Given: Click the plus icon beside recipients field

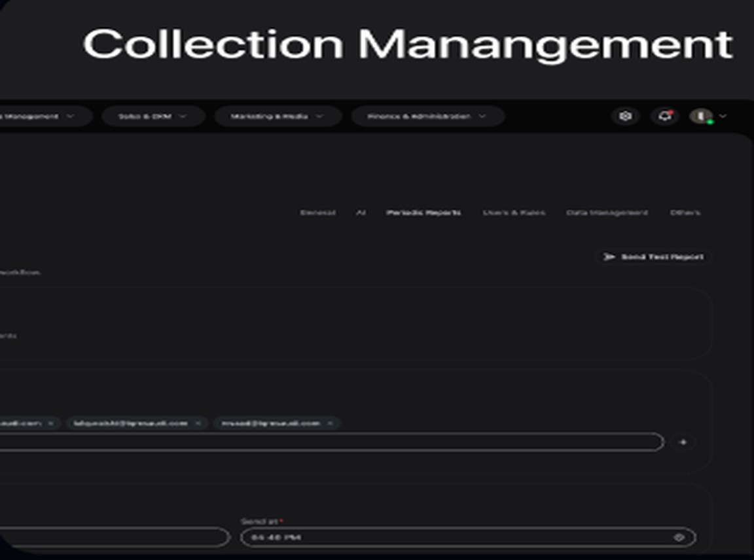Looking at the screenshot, I should 683,442.
